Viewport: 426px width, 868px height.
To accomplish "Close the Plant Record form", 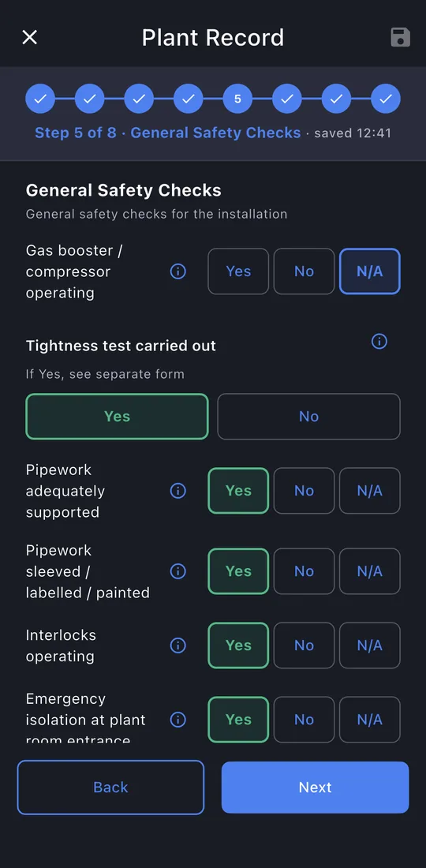I will [29, 37].
